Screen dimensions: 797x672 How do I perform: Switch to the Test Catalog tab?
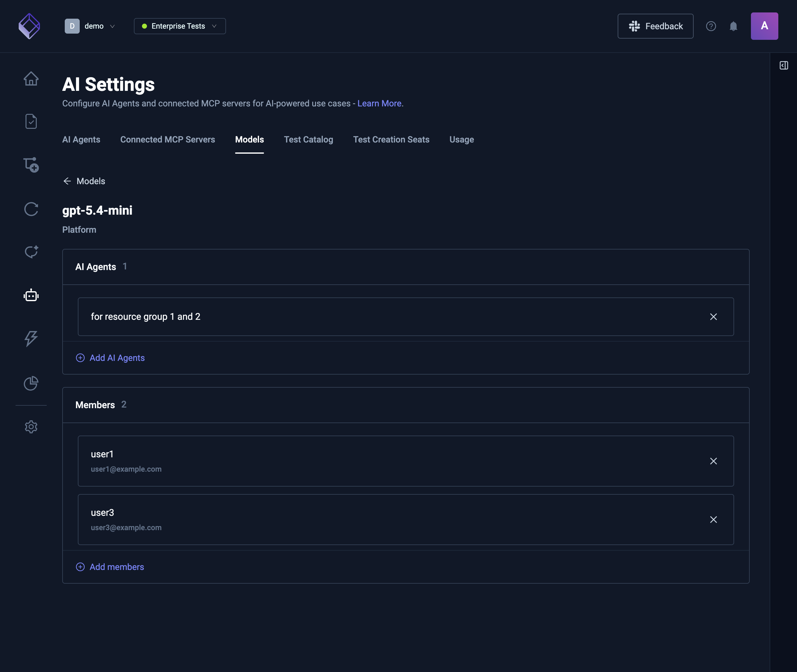tap(308, 139)
